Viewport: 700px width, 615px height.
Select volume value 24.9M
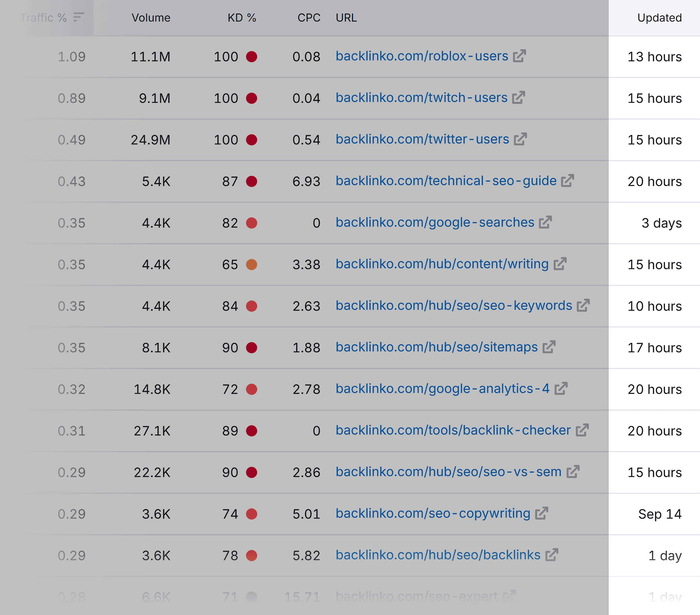150,140
